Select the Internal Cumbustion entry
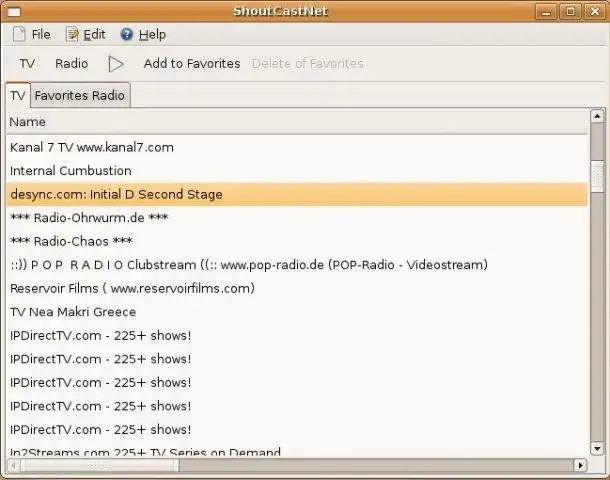The height and width of the screenshot is (480, 610). 297,171
